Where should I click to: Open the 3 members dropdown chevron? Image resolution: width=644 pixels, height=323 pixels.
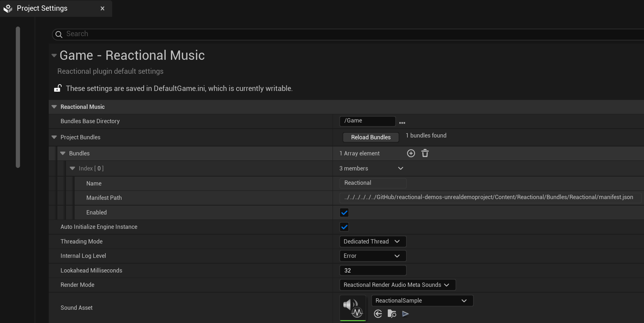401,168
